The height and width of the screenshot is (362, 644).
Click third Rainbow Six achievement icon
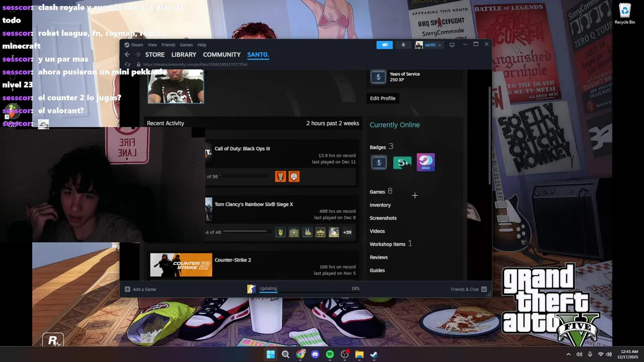click(x=307, y=232)
